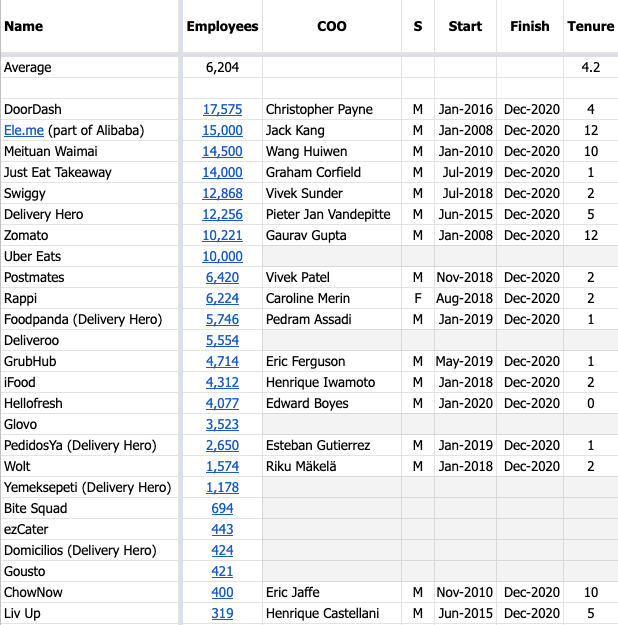Screen dimensions: 618x625
Task: Select the Vivek Patel cell
Action: 332,277
